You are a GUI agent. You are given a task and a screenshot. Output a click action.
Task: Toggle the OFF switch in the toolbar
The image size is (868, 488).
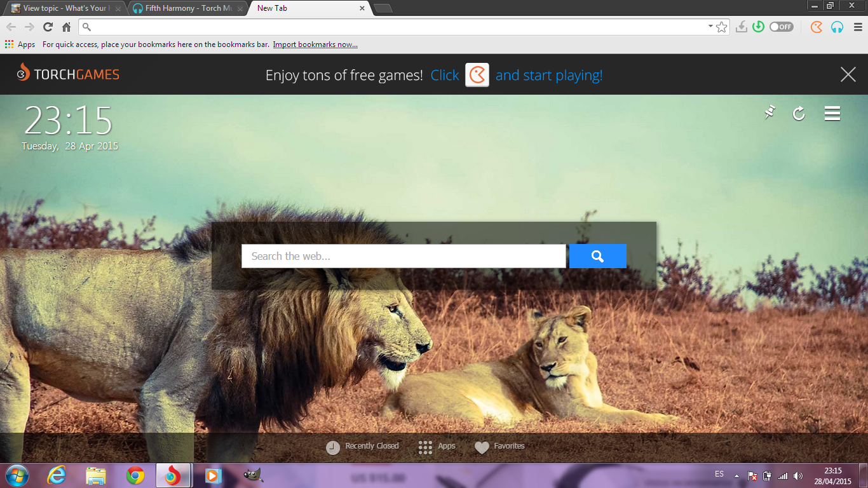(x=781, y=27)
